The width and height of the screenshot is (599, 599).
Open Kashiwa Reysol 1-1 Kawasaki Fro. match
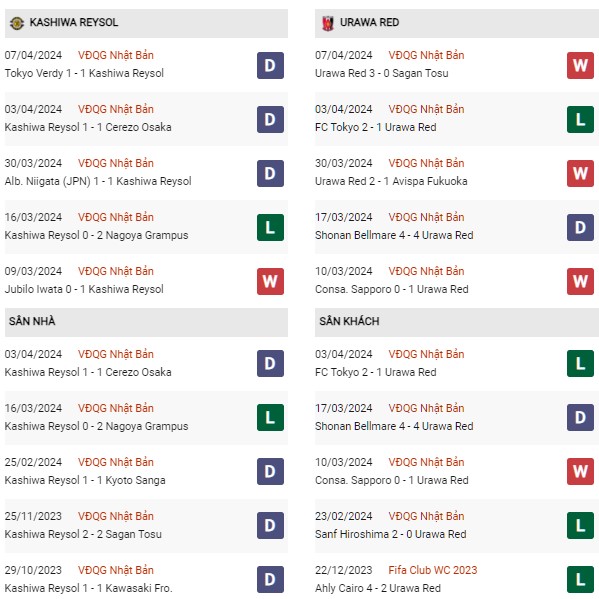click(88, 588)
